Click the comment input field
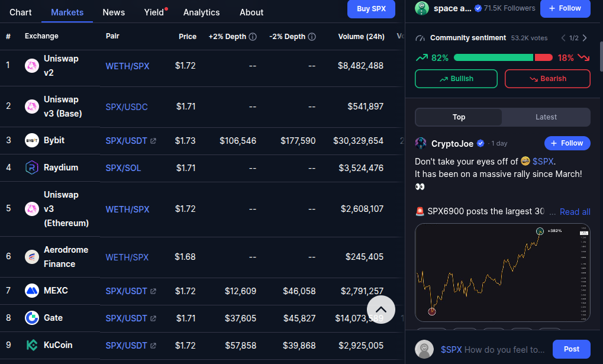 494,349
